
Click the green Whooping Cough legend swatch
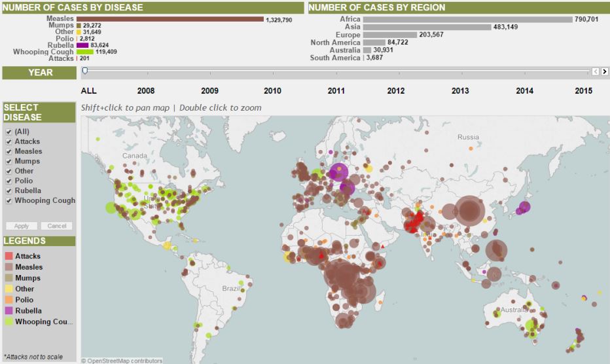(8, 321)
